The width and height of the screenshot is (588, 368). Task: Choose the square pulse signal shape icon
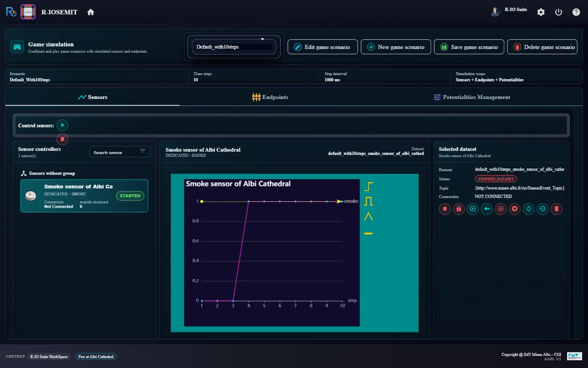point(368,201)
